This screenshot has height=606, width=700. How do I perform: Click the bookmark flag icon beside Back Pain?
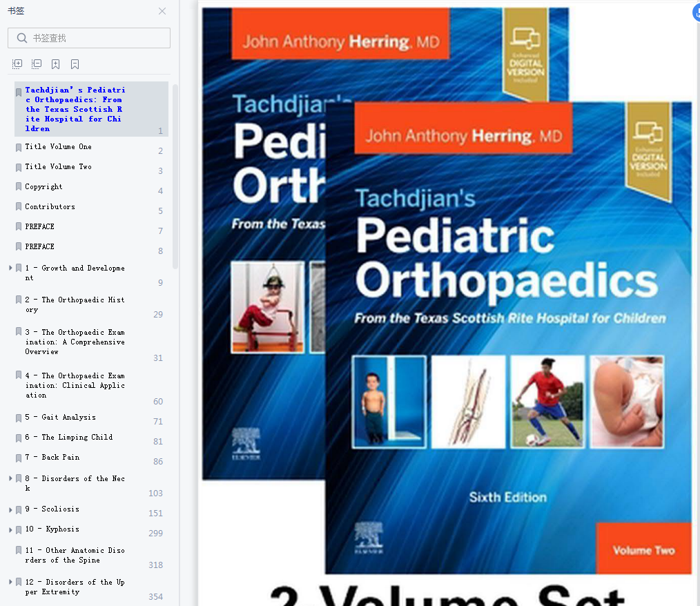point(19,458)
